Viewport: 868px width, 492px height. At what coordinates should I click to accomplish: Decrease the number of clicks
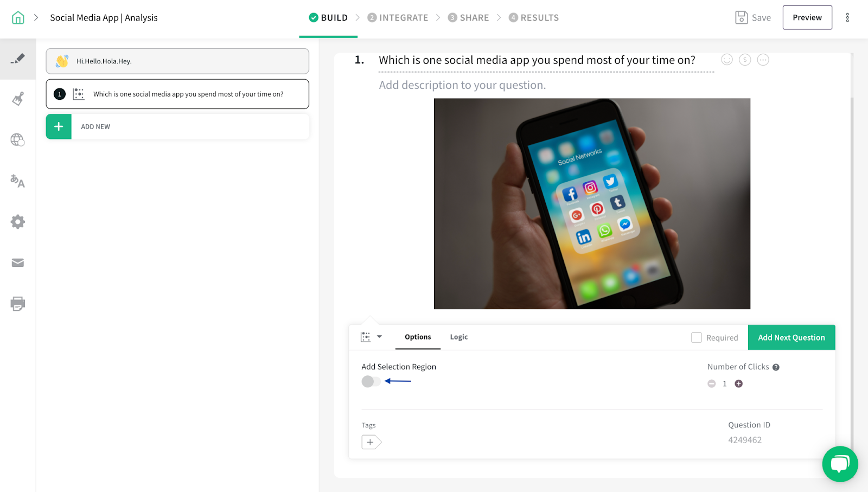[712, 384]
